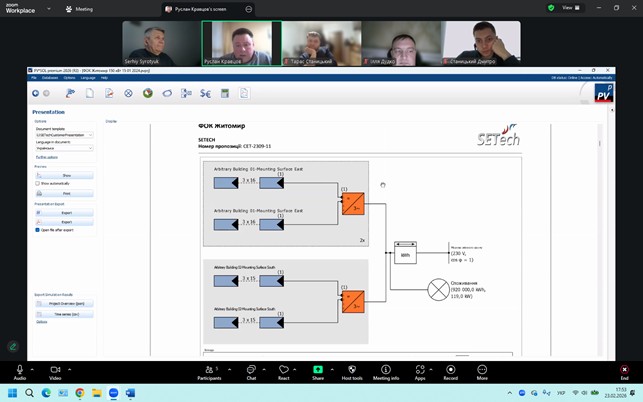
Task: Open the Options menu in PV*SOL
Action: [69, 77]
